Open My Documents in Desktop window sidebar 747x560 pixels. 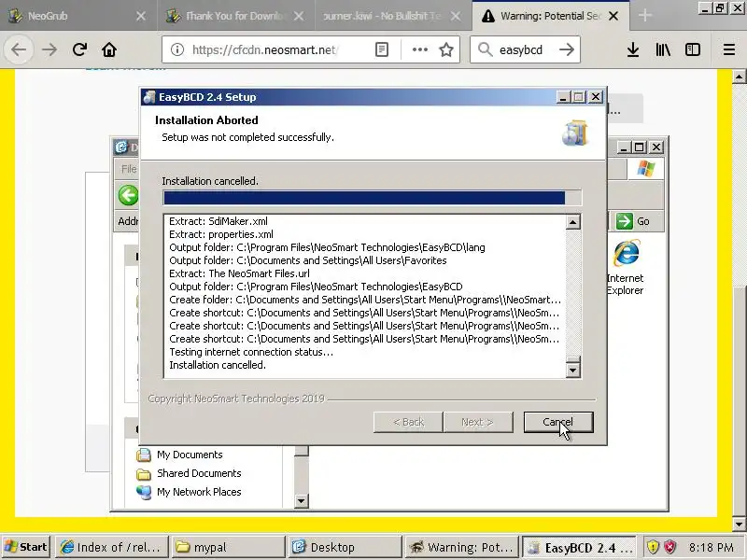click(x=179, y=455)
